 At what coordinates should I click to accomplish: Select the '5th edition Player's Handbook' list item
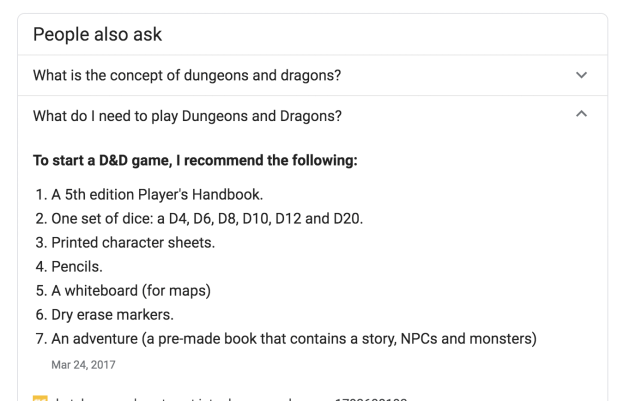[x=156, y=194]
